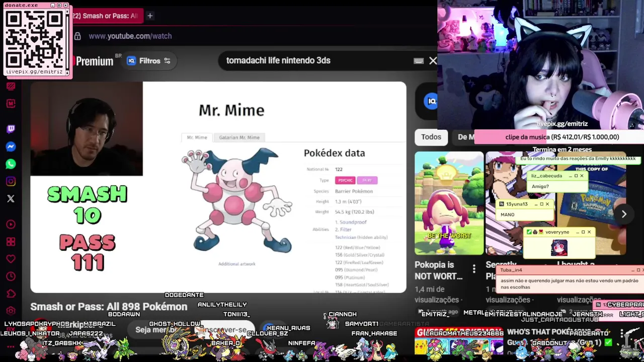This screenshot has width=644, height=362.
Task: Click the PSYCHIC type badge
Action: point(345,180)
